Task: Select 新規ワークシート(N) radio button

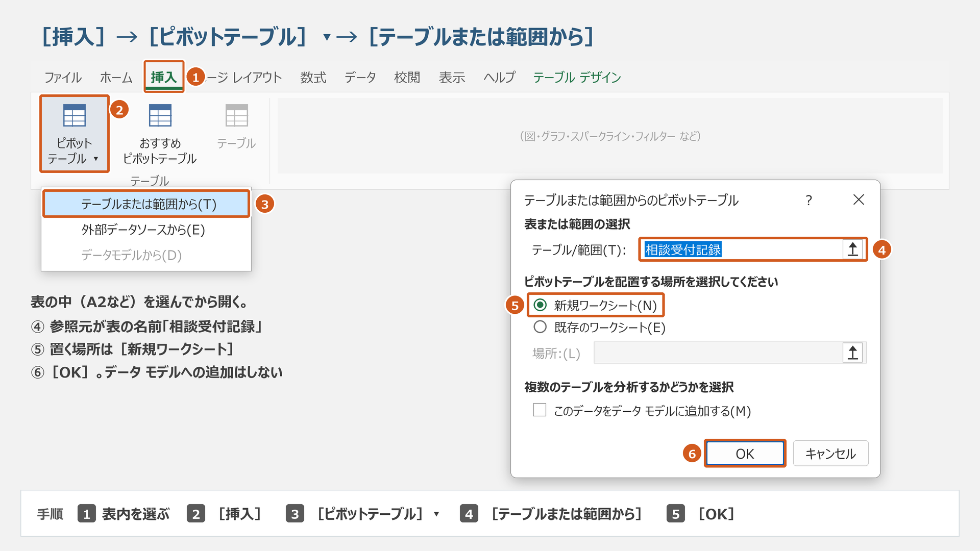Action: [540, 305]
